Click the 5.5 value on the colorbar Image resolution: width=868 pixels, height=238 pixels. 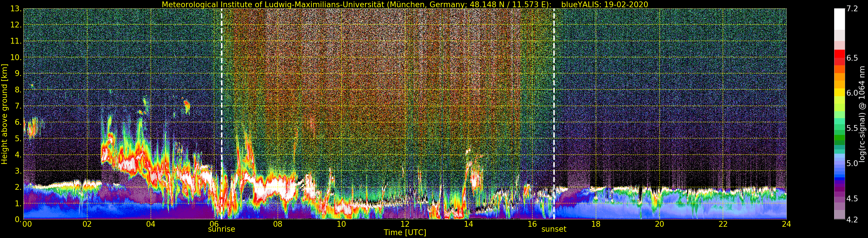pyautogui.click(x=852, y=128)
